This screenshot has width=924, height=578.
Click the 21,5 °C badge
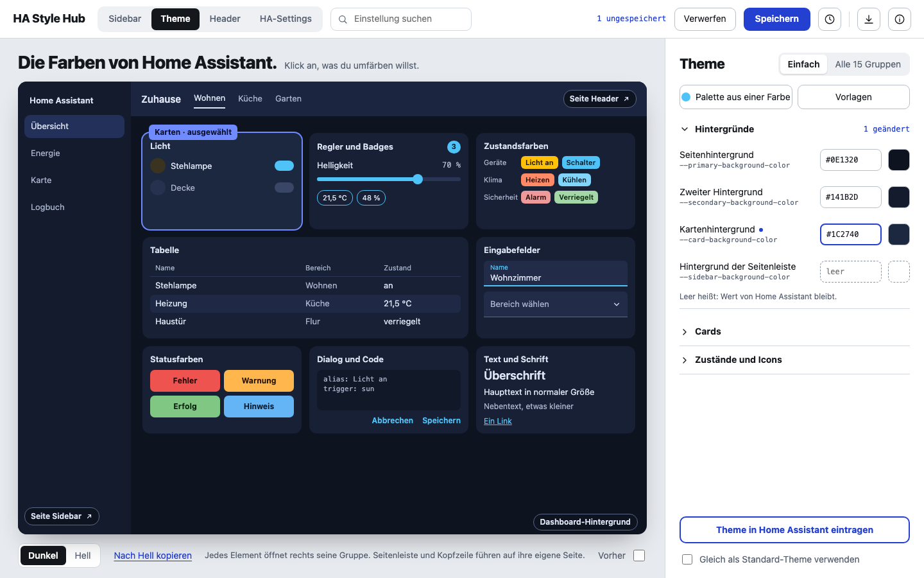[x=335, y=198]
